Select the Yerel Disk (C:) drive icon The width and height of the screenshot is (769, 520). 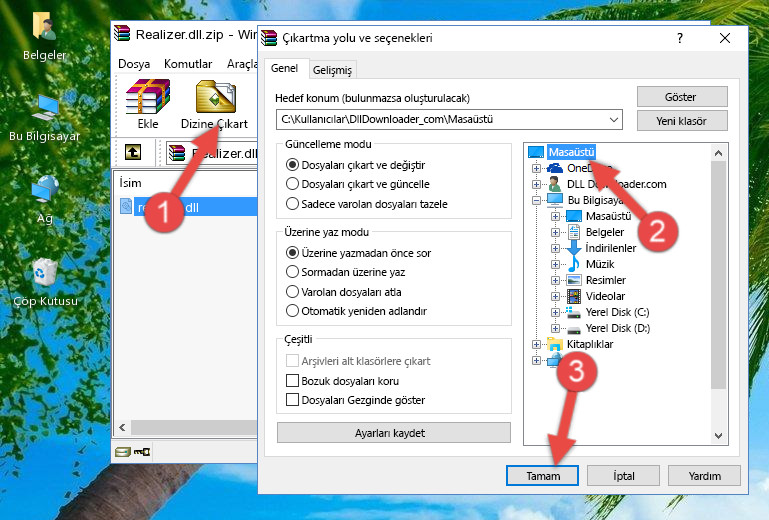click(573, 312)
